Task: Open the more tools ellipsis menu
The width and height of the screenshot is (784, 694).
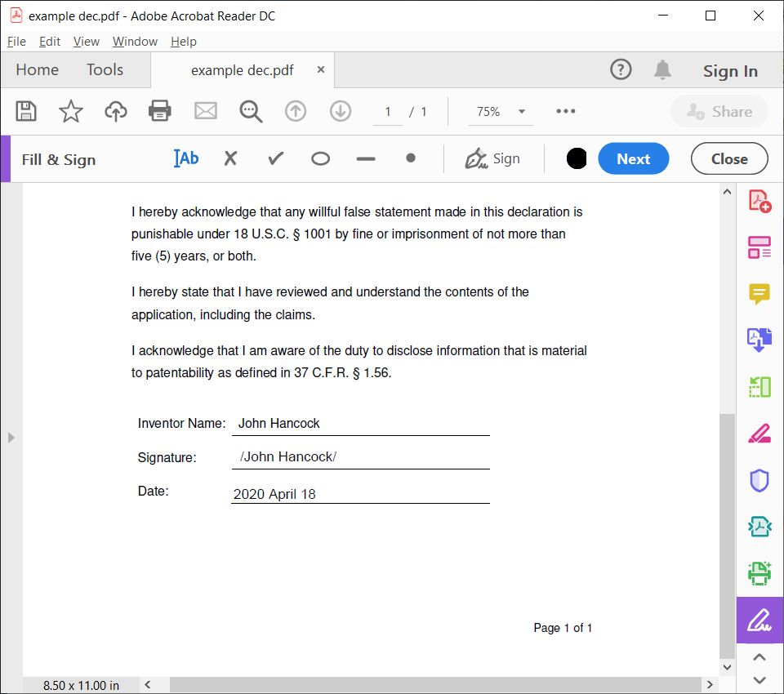Action: (565, 111)
